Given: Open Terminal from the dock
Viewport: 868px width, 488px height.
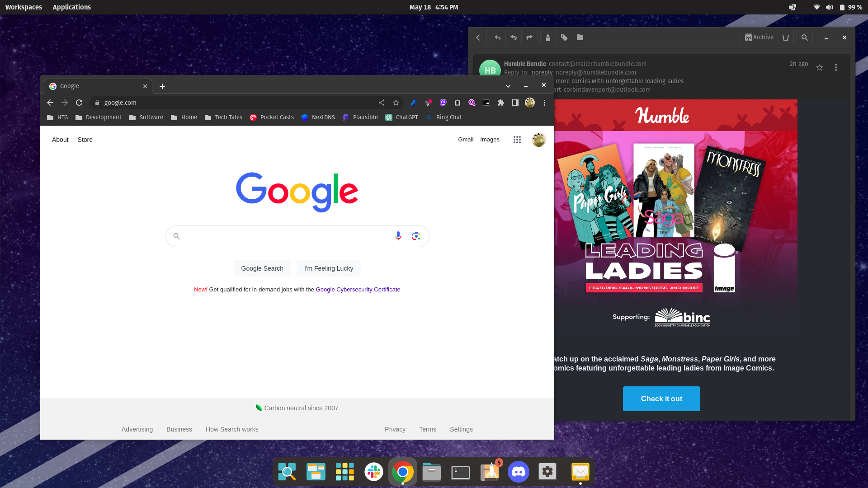Looking at the screenshot, I should click(x=461, y=472).
